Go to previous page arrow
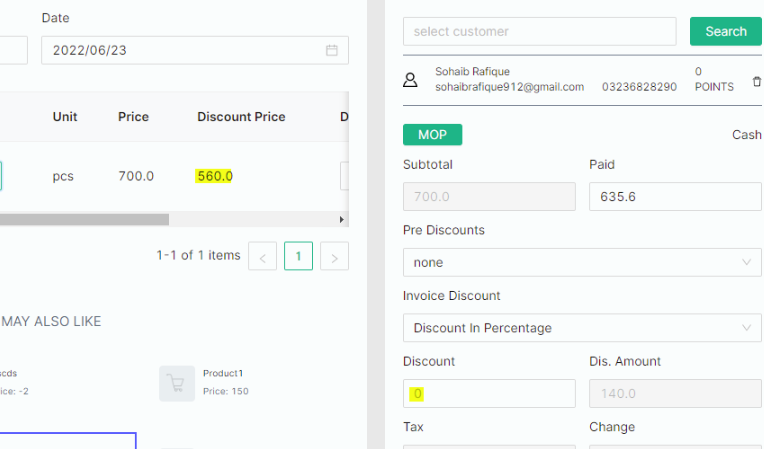Screen dimensions: 764x449 (262, 256)
